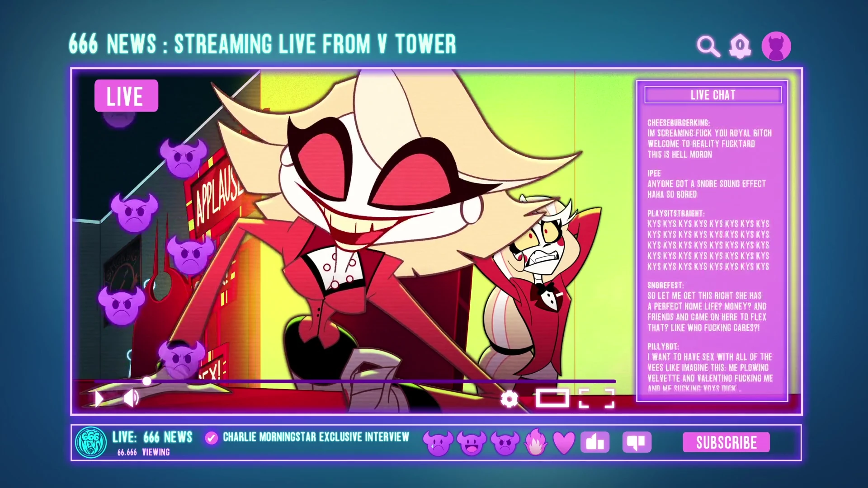Click the Live Chat header

coord(713,95)
